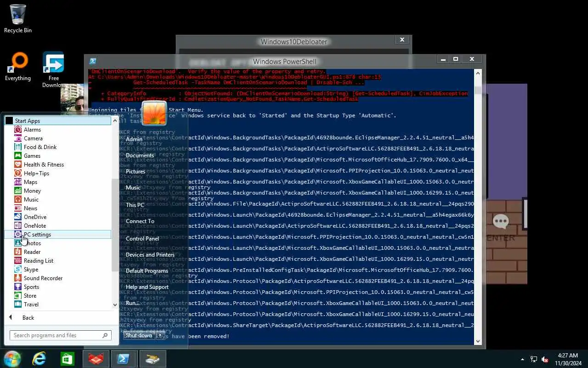Click the Windows PowerShell title bar
This screenshot has height=368, width=588.
pos(284,62)
